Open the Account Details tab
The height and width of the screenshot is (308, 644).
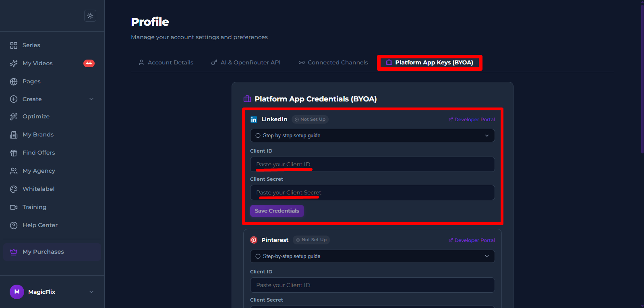[166, 62]
